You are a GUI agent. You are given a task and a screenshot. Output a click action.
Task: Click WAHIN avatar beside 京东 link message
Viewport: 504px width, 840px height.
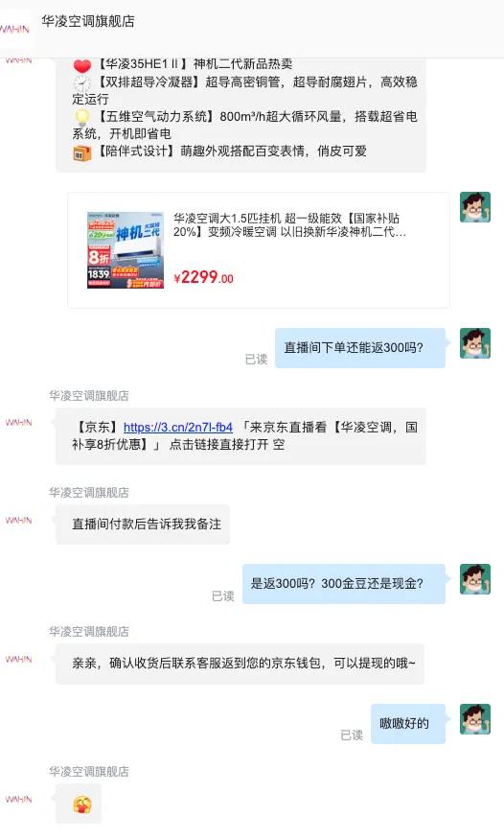(x=19, y=423)
